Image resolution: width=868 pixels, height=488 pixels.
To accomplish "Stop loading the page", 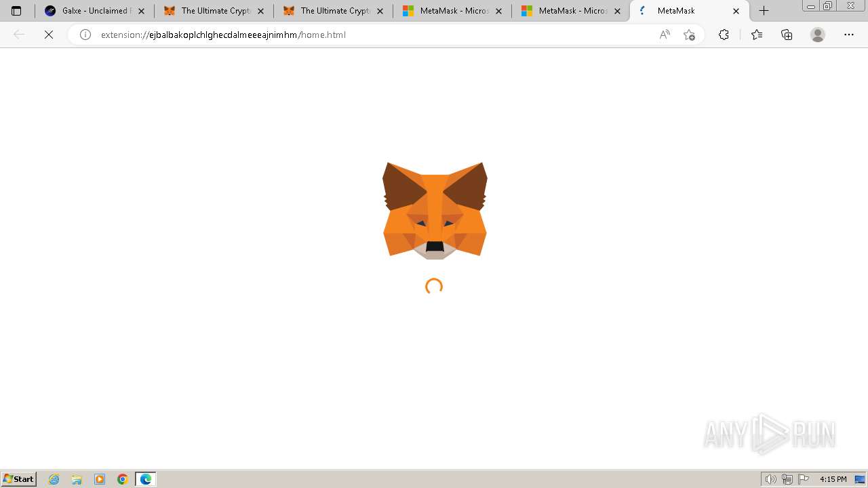I will coord(49,35).
